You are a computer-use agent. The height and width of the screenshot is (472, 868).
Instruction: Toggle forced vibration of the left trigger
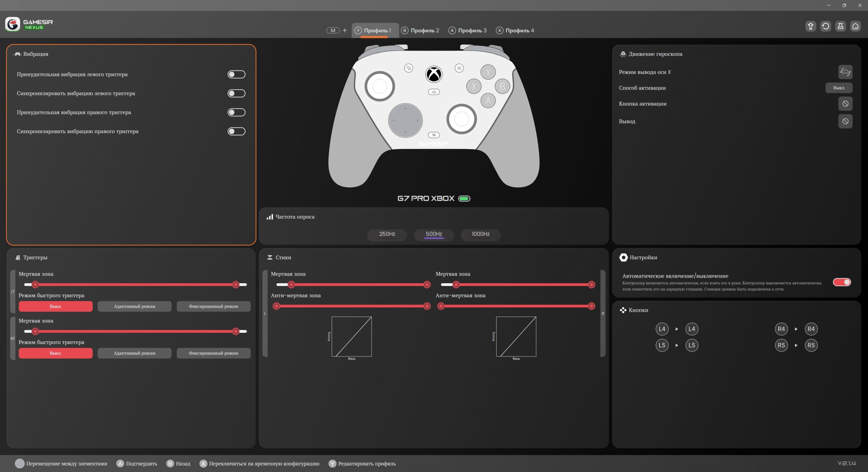(236, 74)
